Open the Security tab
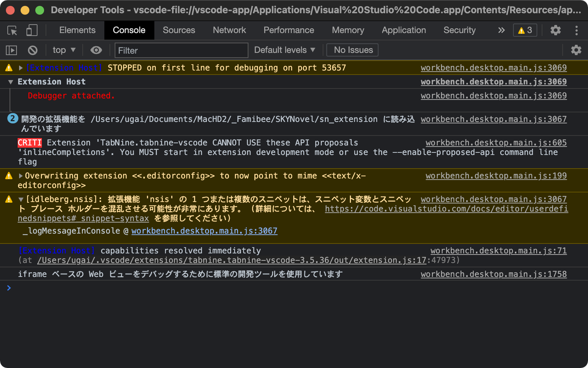The image size is (588, 368). point(459,30)
